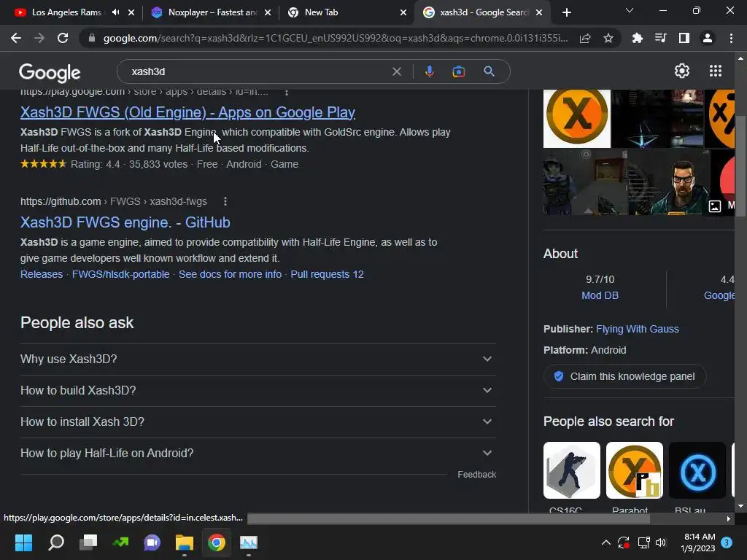
Task: Open the Parabot related search thumbnail
Action: 635,470
